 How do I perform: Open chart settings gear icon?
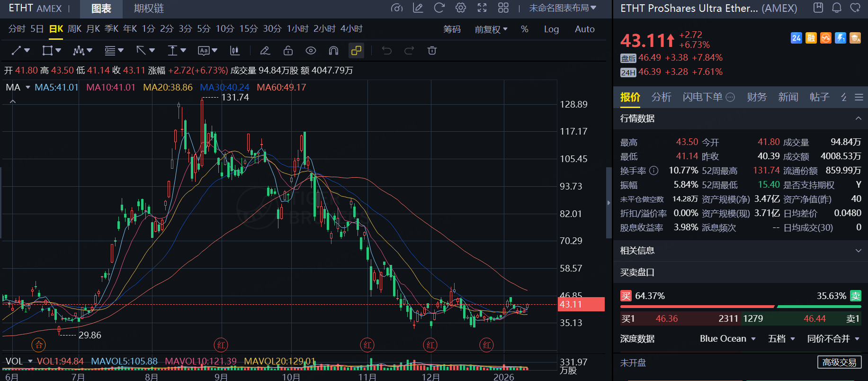coord(461,8)
